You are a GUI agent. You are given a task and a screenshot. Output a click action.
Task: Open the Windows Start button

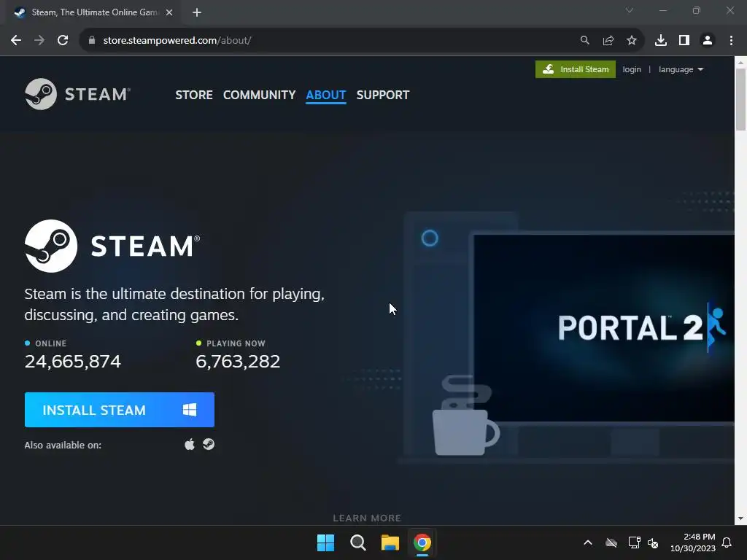[x=326, y=542]
